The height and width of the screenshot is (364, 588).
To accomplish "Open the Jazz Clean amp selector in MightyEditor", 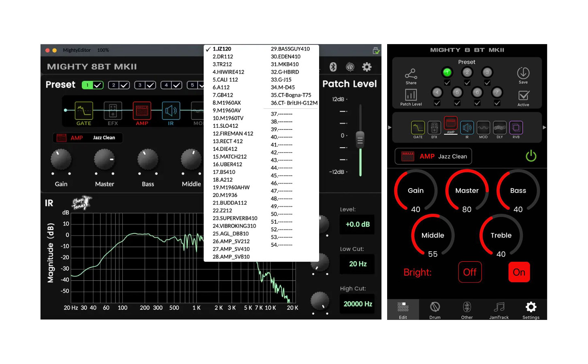I will pos(87,138).
